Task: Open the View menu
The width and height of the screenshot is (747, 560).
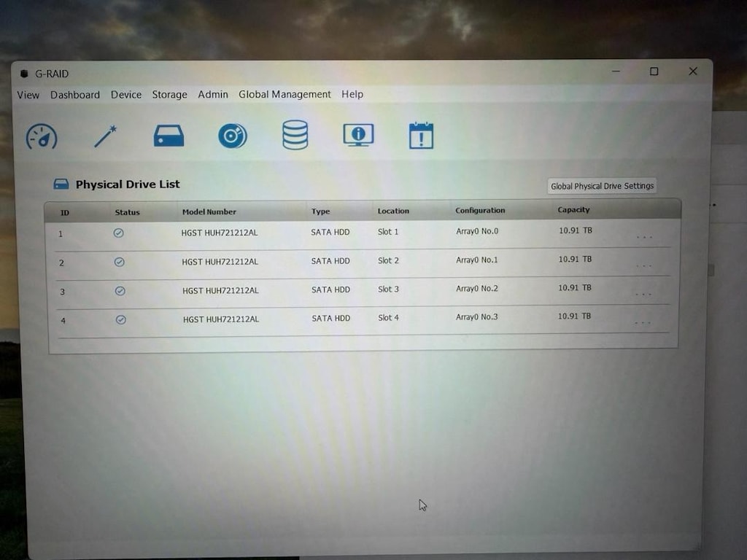Action: 28,95
